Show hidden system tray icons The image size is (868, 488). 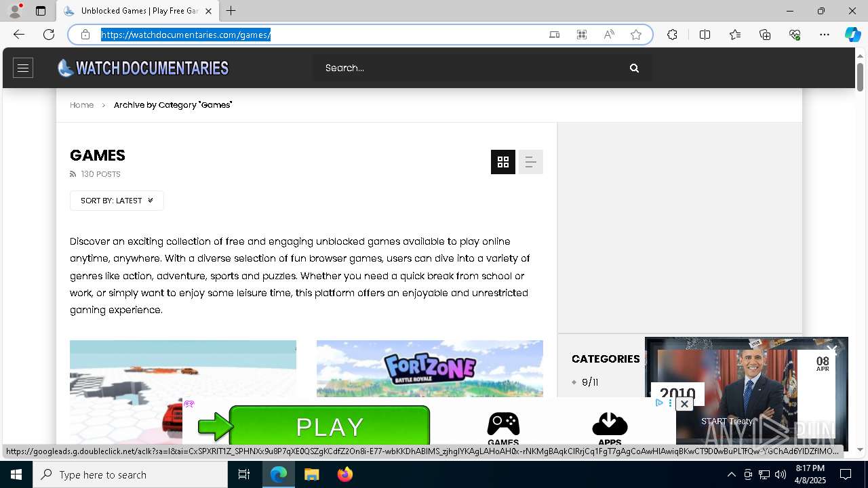731,474
